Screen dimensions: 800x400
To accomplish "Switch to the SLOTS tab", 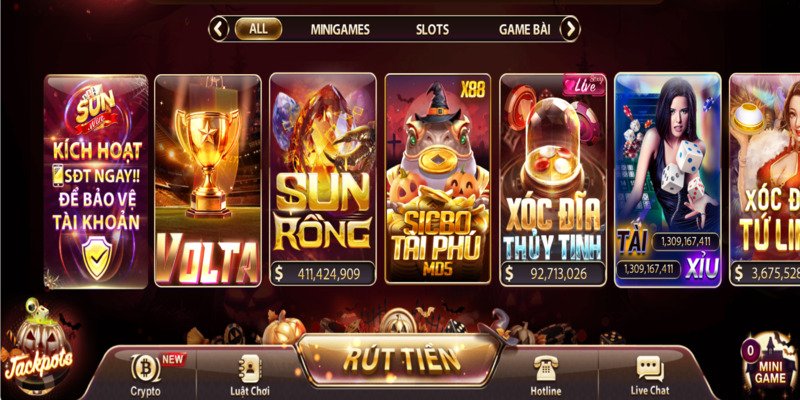I will 432,30.
